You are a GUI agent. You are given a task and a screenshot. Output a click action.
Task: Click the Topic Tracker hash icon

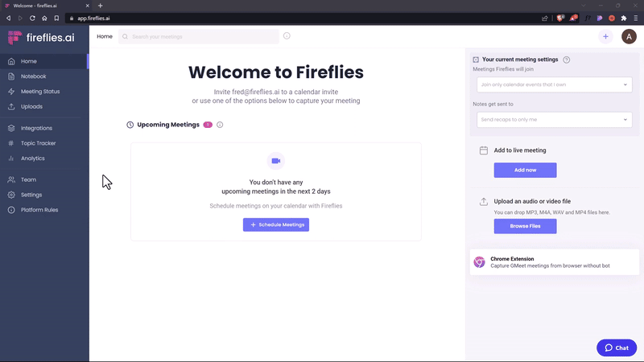coord(11,143)
